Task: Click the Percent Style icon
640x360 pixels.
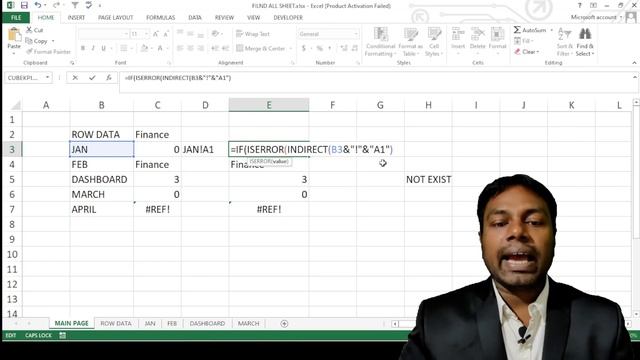Action: coord(319,48)
